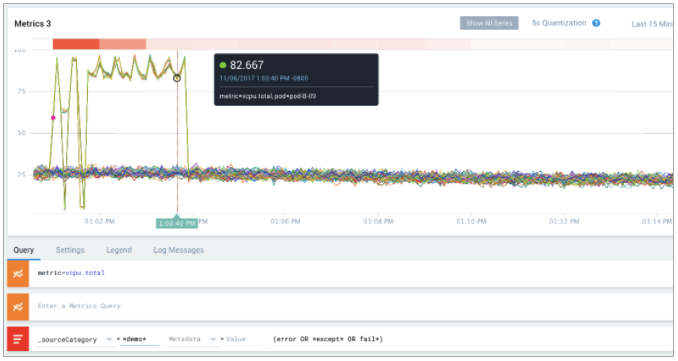Click the pink data point on the spike line

53,118
